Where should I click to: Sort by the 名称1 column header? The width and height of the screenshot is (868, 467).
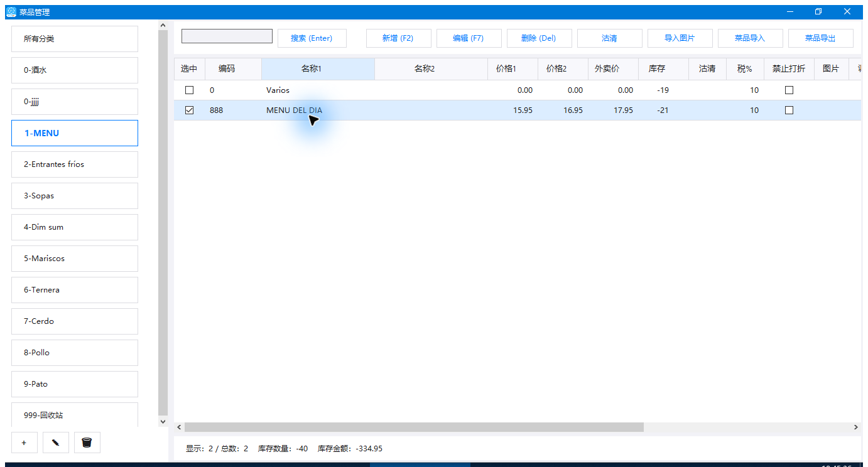point(318,69)
